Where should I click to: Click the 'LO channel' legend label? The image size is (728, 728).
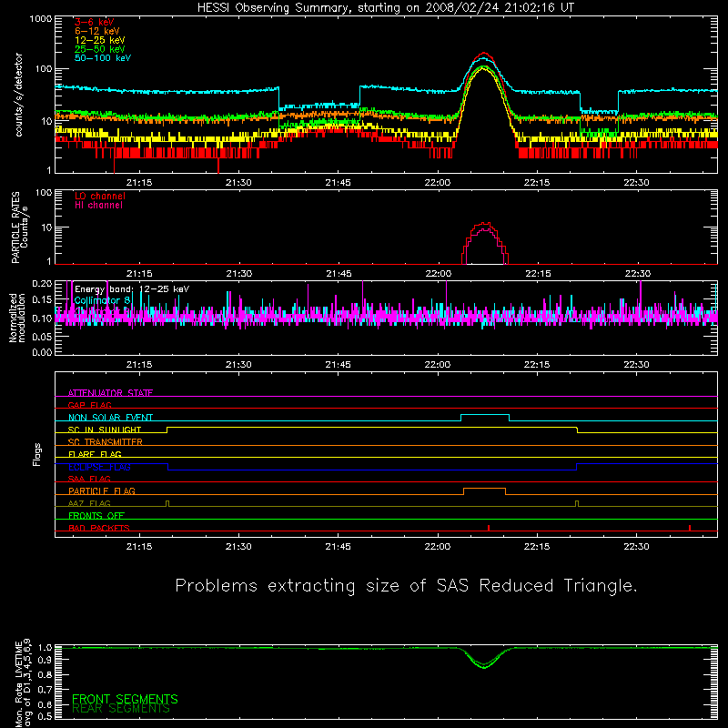(x=100, y=196)
